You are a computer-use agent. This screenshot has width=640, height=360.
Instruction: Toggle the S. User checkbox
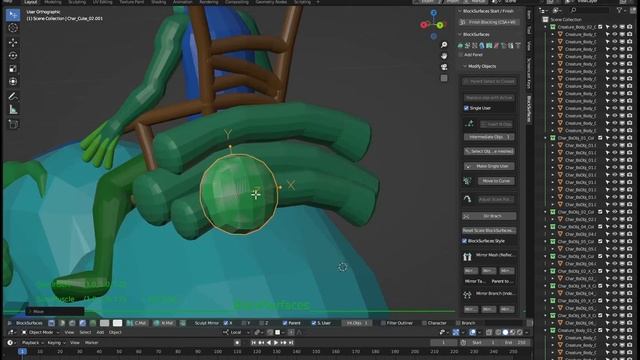314,323
